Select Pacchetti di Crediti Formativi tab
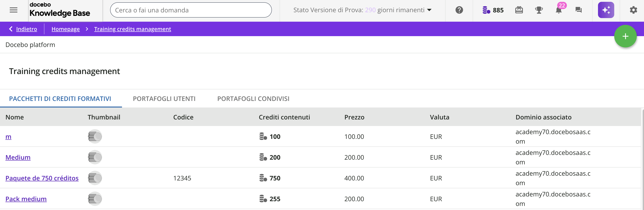 [x=60, y=99]
